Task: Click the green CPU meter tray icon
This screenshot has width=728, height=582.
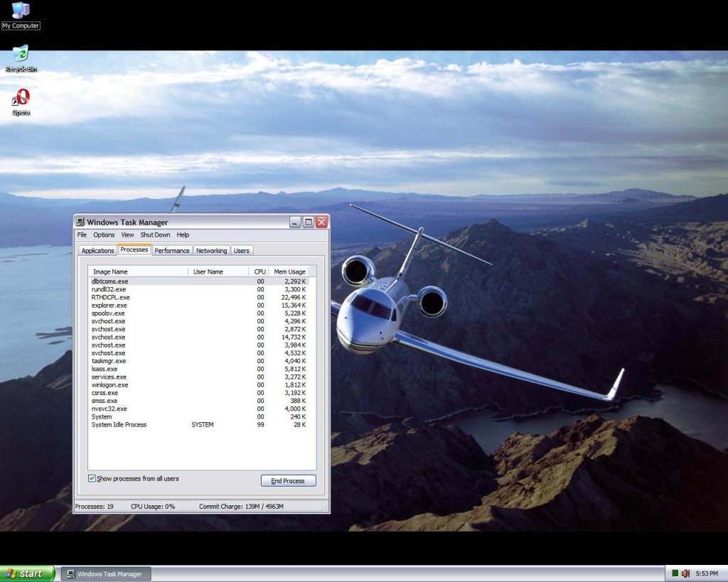Action: (675, 573)
